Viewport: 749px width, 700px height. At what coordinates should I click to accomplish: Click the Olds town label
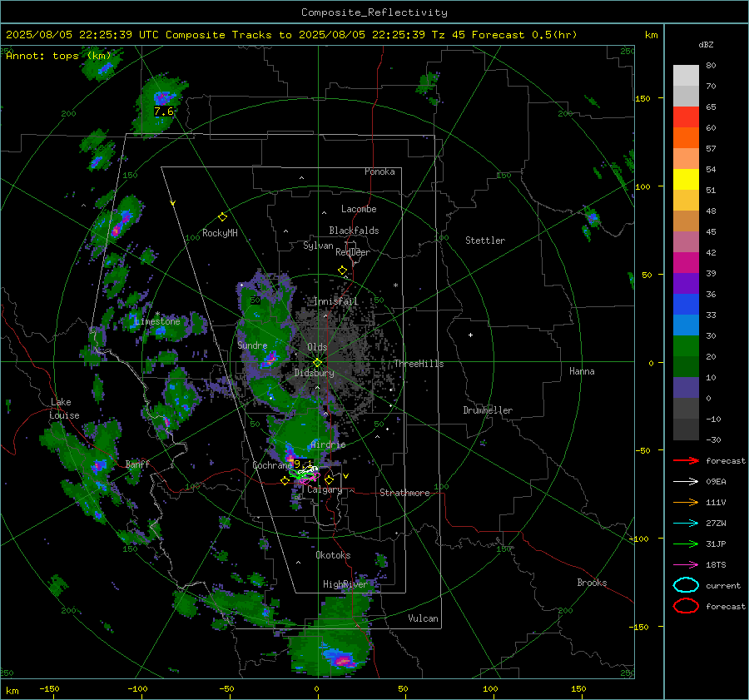click(317, 347)
